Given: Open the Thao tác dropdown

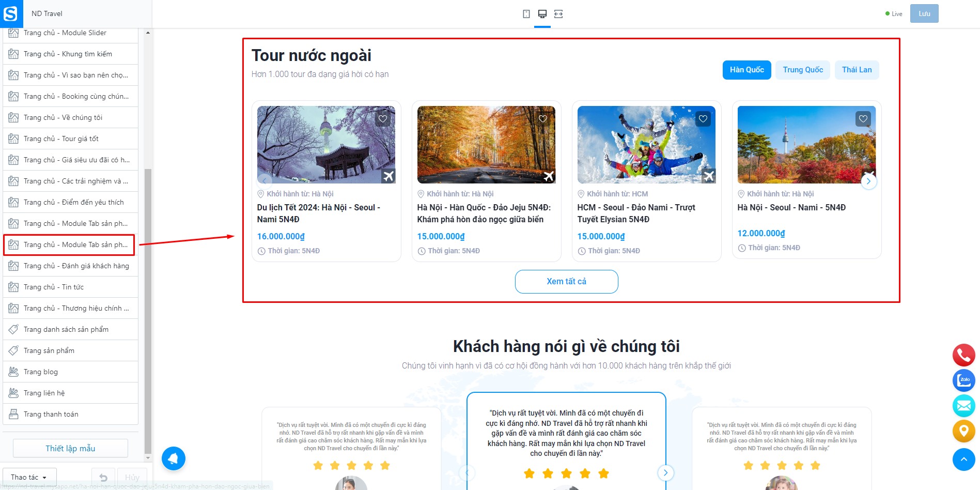Looking at the screenshot, I should pos(29,477).
